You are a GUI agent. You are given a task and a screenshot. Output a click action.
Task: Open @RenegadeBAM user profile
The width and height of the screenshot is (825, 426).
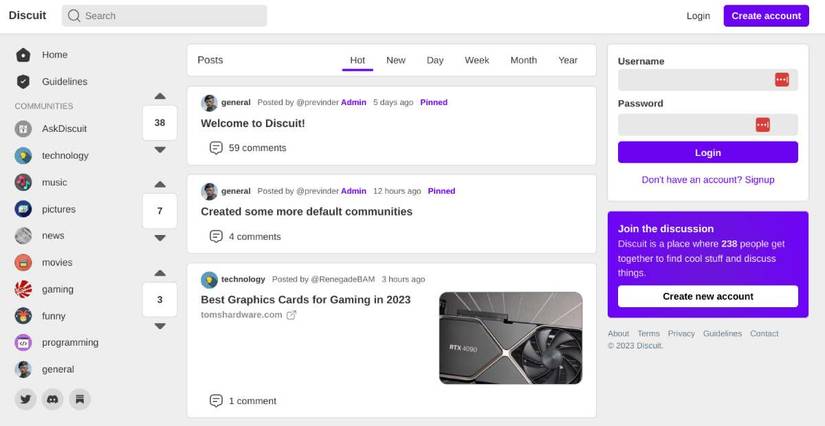[343, 279]
